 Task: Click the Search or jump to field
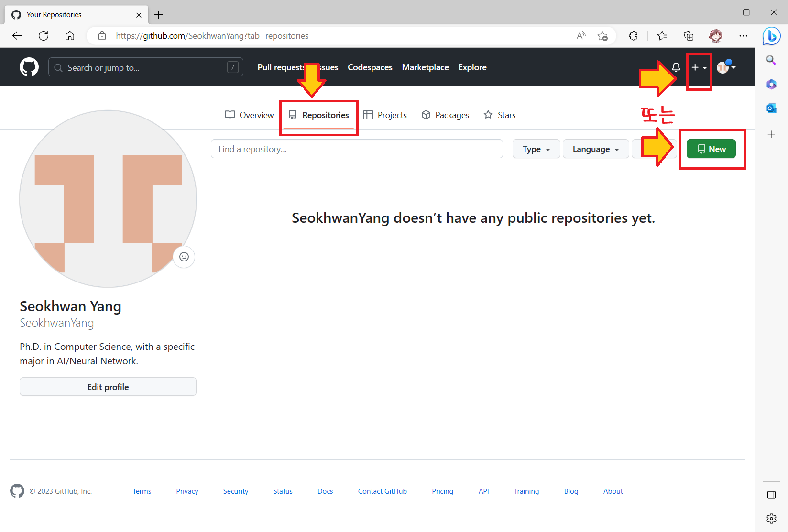(146, 67)
